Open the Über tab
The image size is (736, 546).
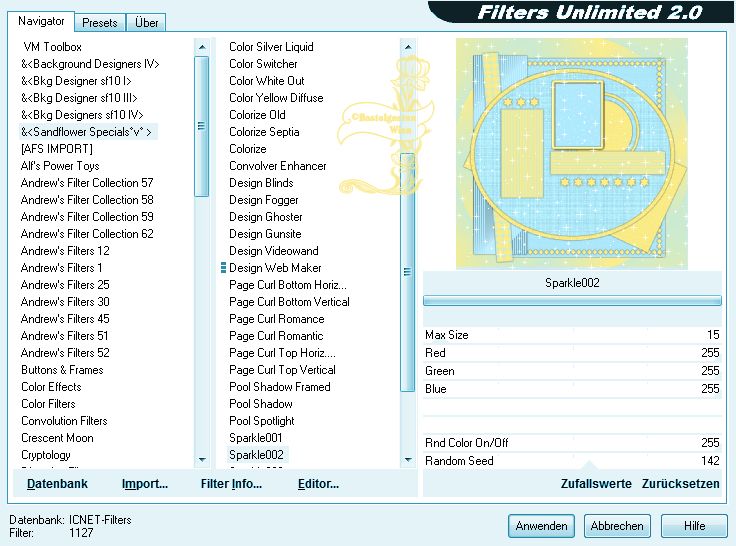(x=146, y=23)
